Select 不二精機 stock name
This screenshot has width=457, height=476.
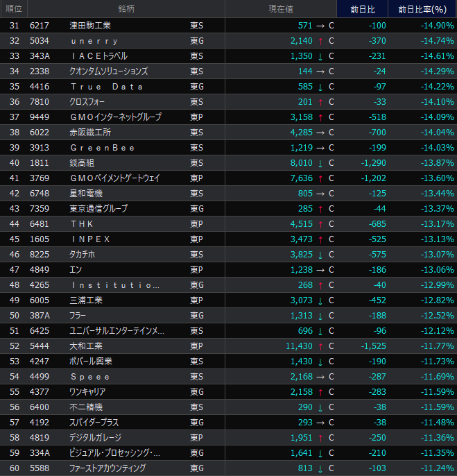pyautogui.click(x=86, y=407)
